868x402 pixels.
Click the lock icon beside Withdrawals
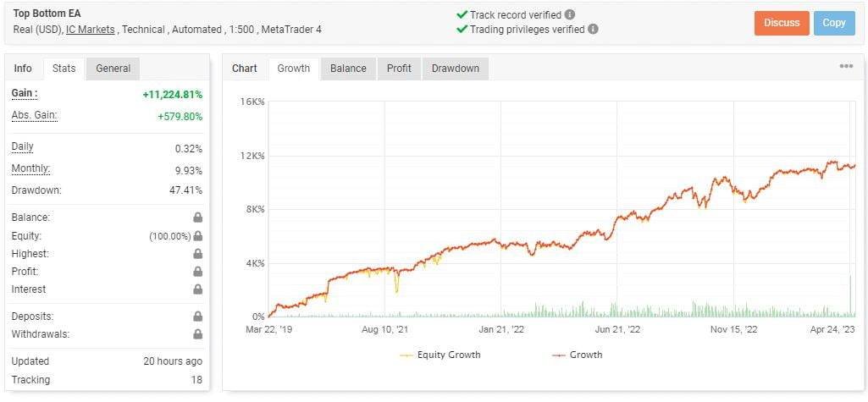pos(197,334)
